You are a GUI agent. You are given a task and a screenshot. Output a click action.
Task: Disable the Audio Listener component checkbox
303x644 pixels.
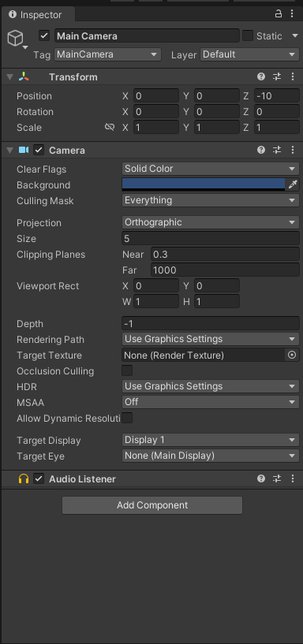coord(39,479)
